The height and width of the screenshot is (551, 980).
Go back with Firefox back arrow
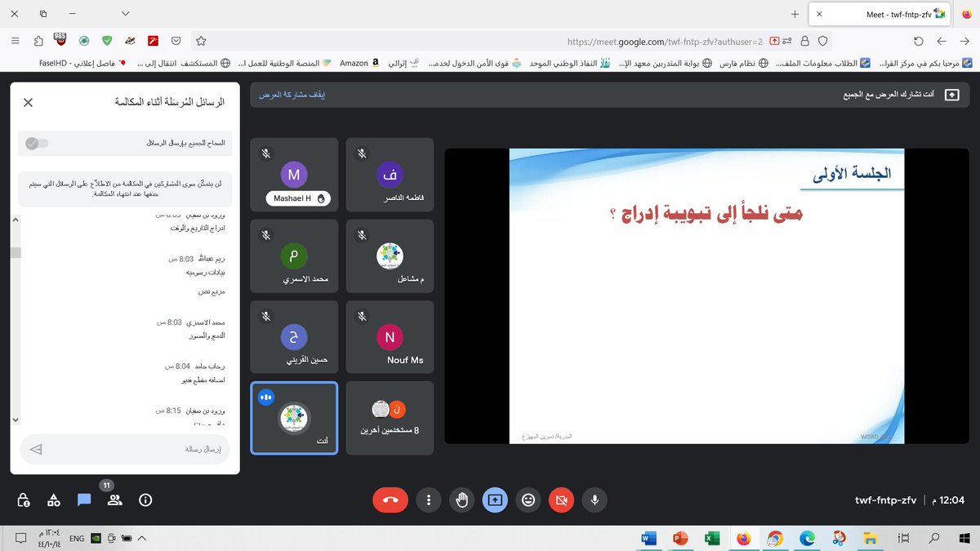[964, 41]
